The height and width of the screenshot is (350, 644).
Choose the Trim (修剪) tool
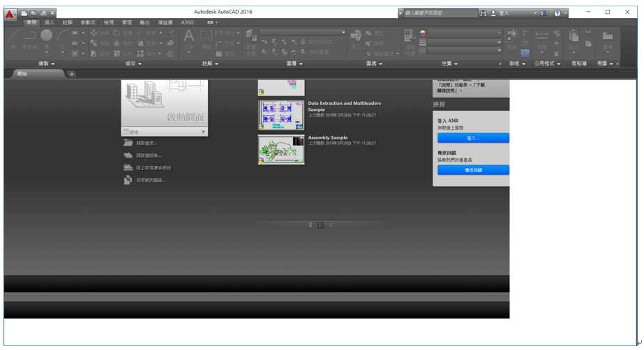tap(147, 33)
